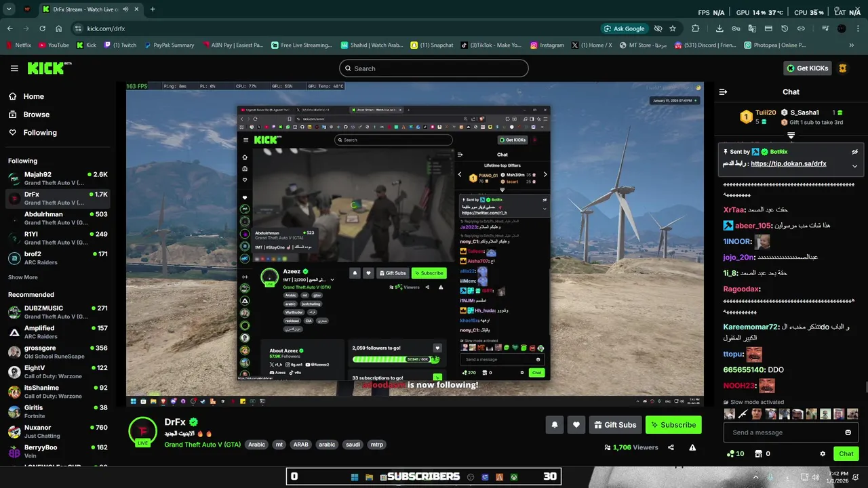The image size is (868, 488).
Task: Open chat settings gear
Action: 823,453
